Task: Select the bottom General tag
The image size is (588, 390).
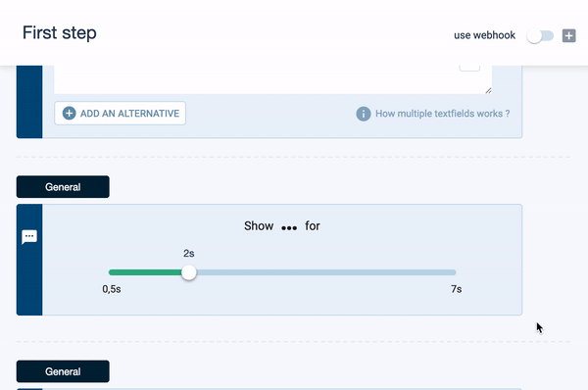Action: coord(63,371)
